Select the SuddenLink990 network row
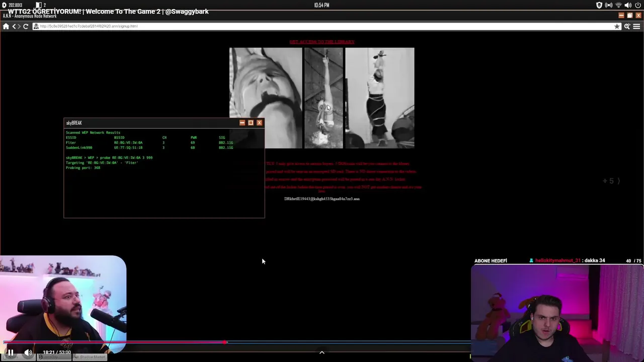Screen dimensions: 644x362 (x=149, y=148)
